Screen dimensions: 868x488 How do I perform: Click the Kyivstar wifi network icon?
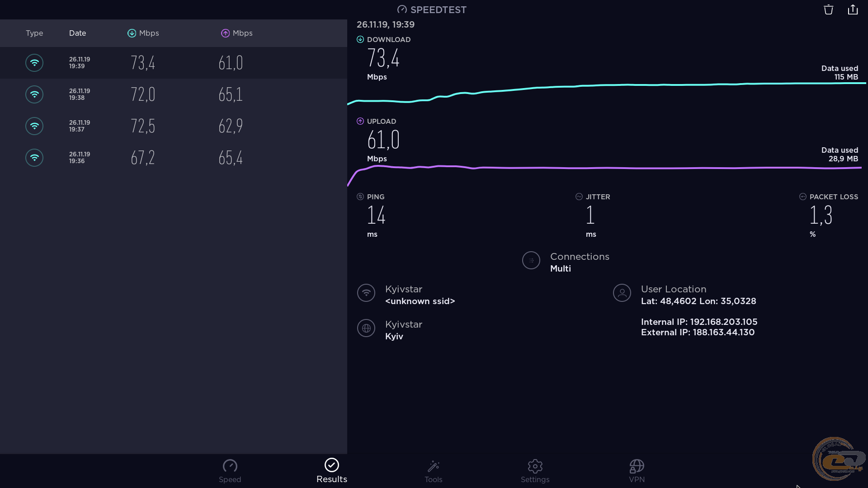click(x=366, y=293)
